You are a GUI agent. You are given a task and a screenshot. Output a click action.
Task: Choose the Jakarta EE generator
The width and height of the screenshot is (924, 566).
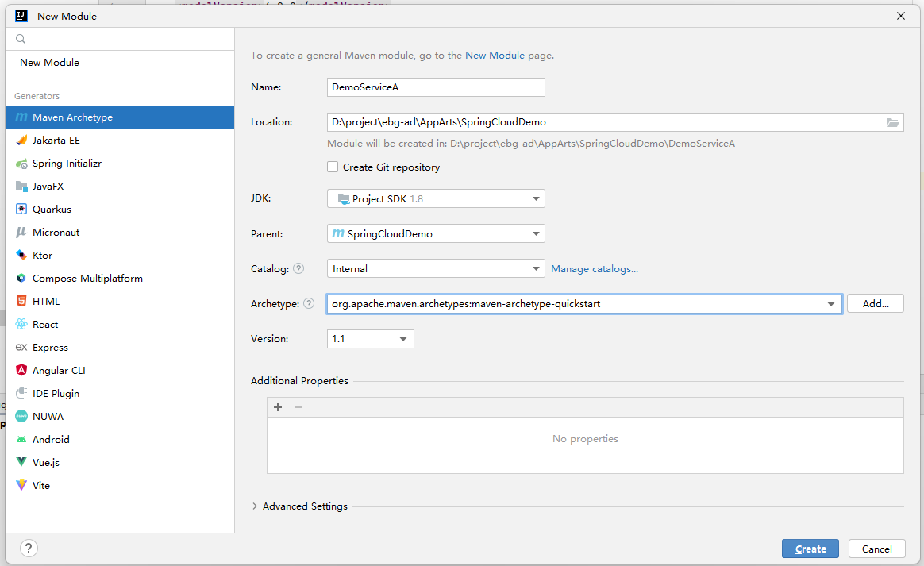[x=56, y=141]
